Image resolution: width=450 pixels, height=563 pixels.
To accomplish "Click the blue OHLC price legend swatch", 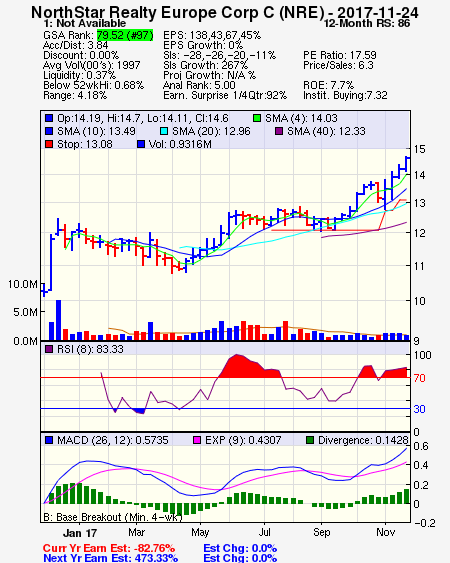I will 49,118.
